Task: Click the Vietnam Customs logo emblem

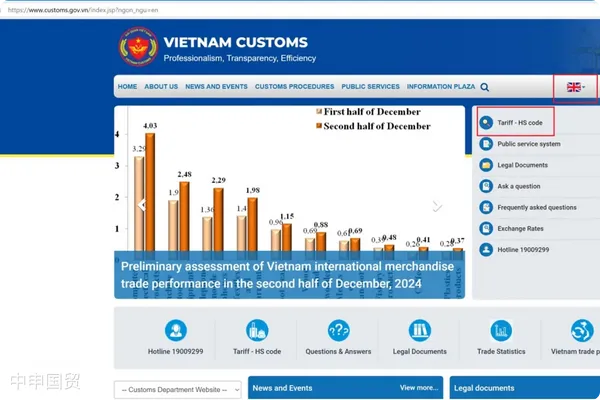Action: point(138,49)
